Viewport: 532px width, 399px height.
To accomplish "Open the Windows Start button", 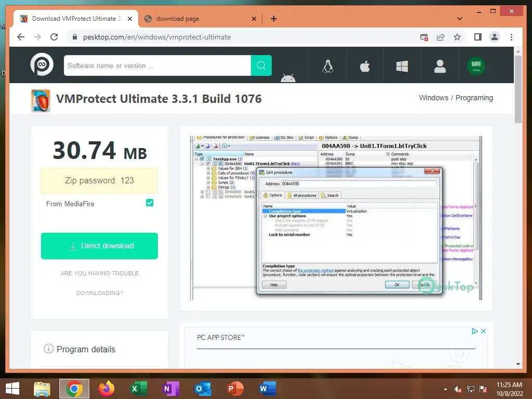I will coord(12,389).
